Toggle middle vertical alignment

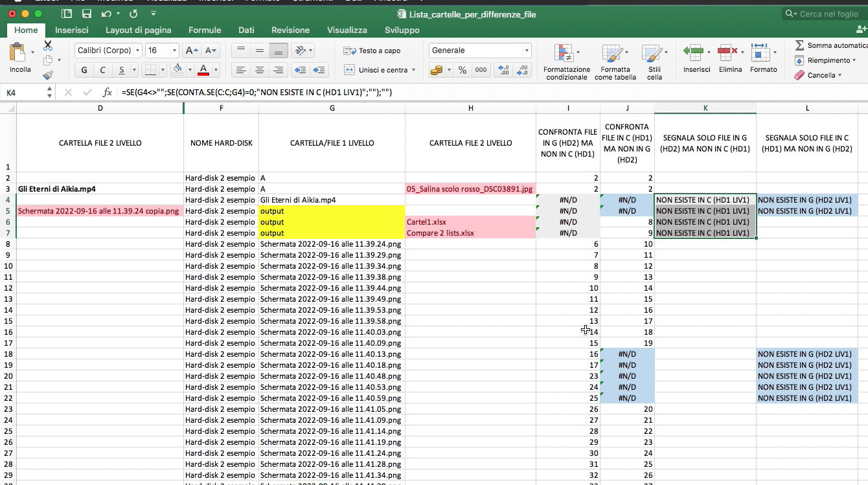(x=260, y=51)
